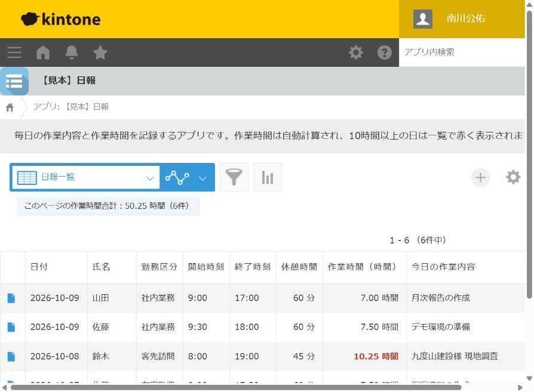Open the 日報一覧 view dropdown
This screenshot has width=534, height=392.
click(x=86, y=177)
